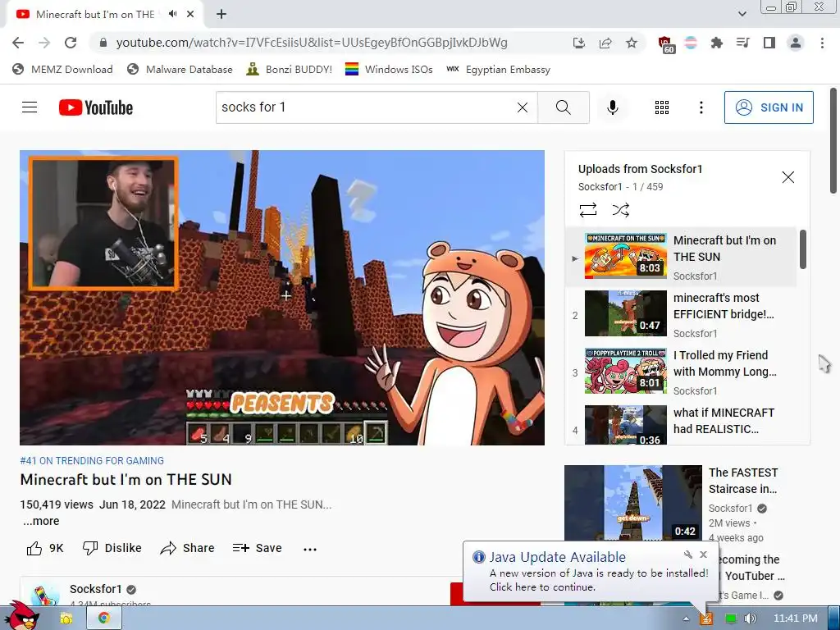Click the install/download page icon in address bar

click(x=579, y=43)
